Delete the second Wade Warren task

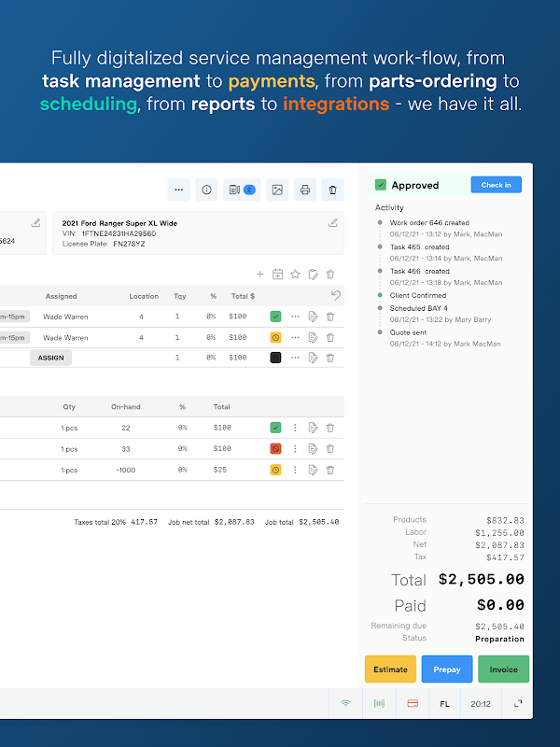point(330,337)
